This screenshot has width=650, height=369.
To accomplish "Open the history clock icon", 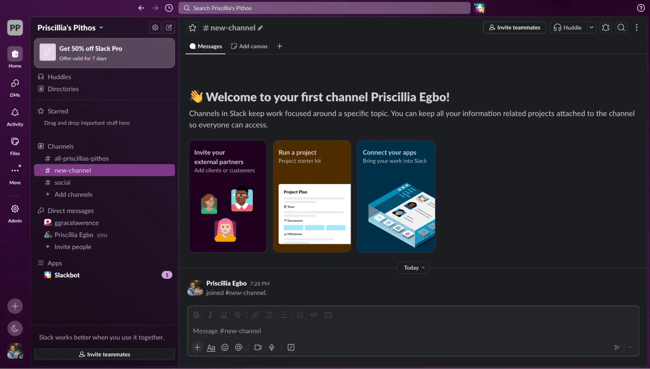I will point(169,8).
